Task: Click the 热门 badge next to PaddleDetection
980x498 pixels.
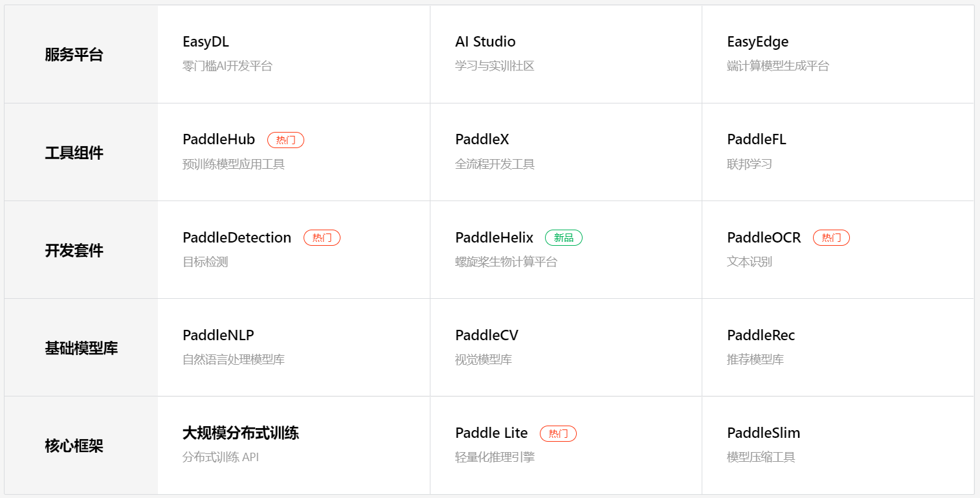Action: [322, 238]
